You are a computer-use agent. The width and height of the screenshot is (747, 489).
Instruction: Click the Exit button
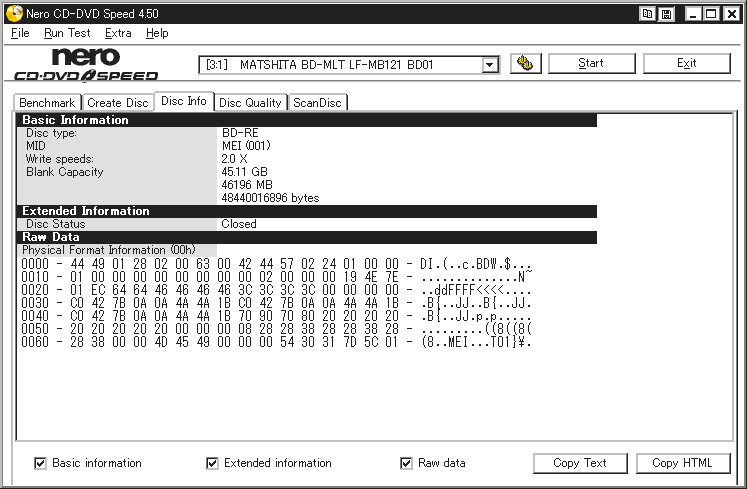pyautogui.click(x=686, y=63)
